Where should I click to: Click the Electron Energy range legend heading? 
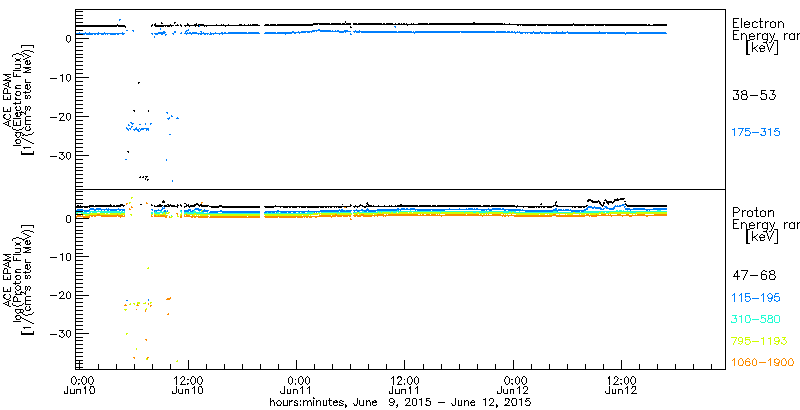click(x=765, y=30)
